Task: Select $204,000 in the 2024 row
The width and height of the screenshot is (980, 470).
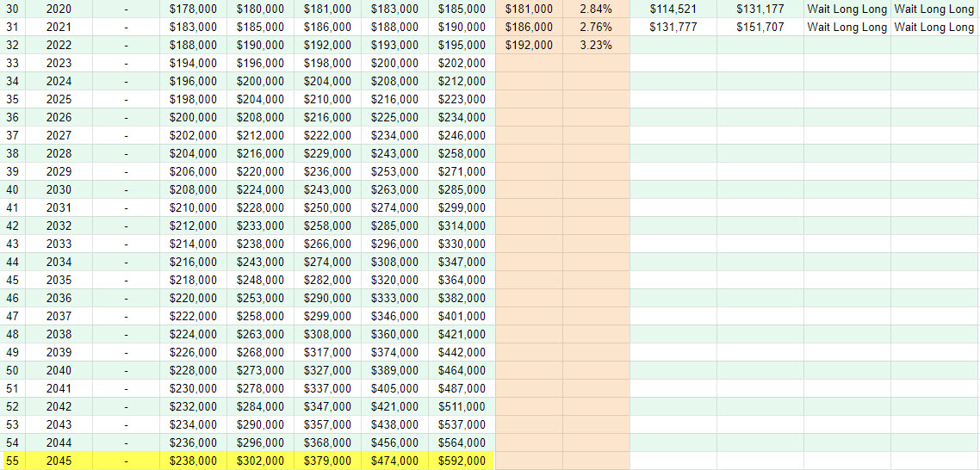Action: [327, 81]
